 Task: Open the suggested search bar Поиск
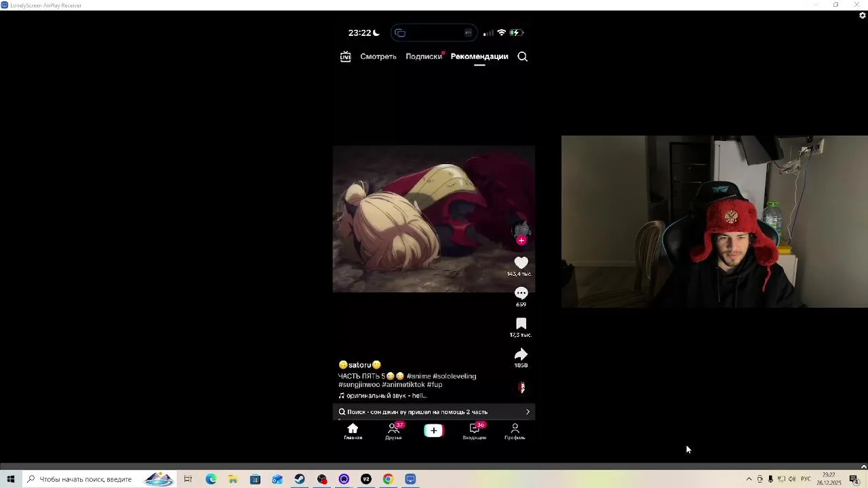(x=434, y=412)
